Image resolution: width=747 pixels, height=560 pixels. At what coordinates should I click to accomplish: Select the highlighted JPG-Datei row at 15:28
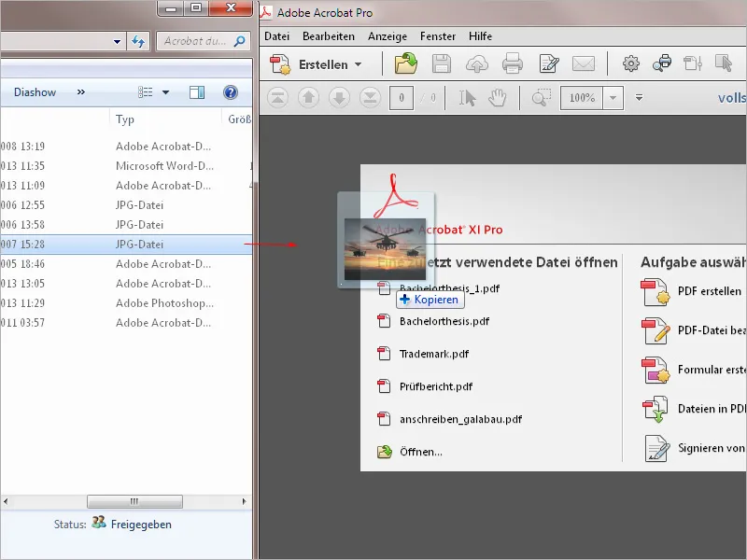point(126,245)
